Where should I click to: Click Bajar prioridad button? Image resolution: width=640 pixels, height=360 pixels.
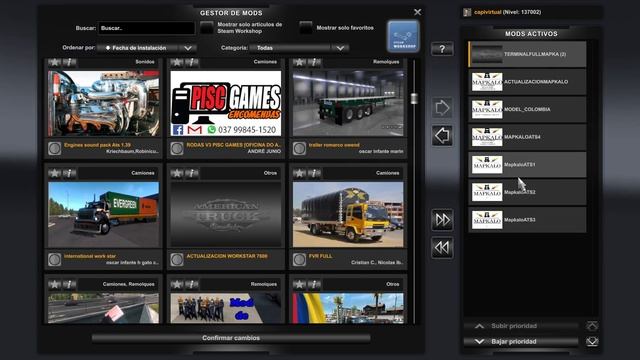(x=521, y=341)
